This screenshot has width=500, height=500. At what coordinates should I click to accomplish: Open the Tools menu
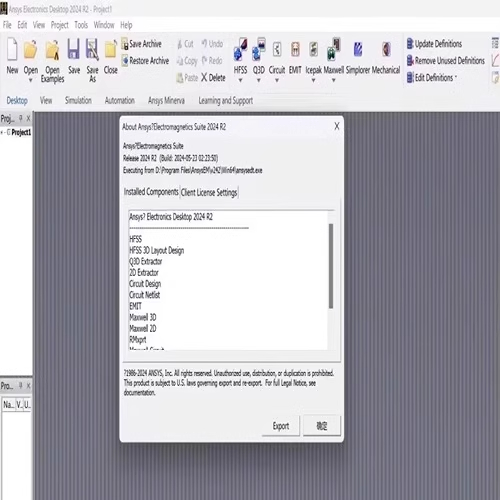coord(81,25)
